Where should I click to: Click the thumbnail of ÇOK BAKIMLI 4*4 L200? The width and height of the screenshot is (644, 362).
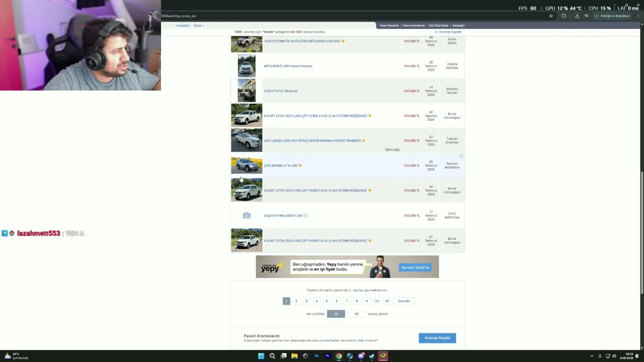point(247,165)
